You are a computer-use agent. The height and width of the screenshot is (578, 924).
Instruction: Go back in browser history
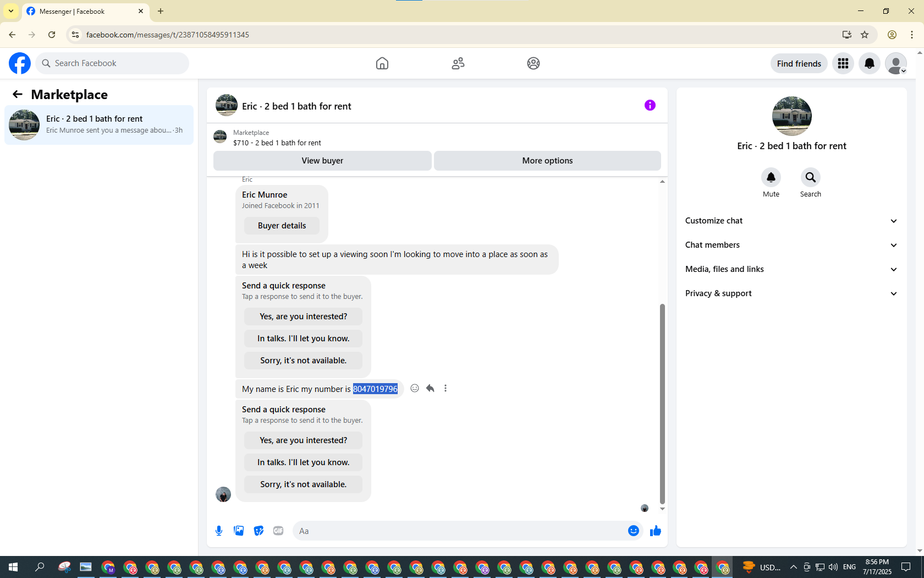point(12,35)
